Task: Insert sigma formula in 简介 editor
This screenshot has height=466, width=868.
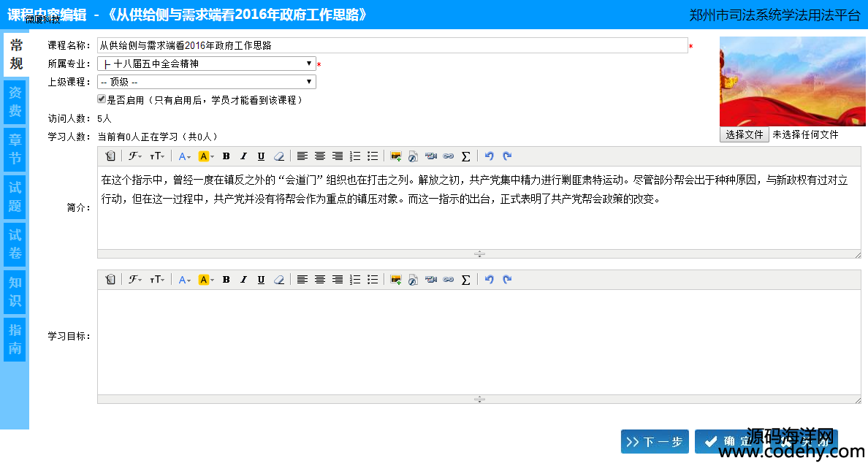Action: [x=466, y=156]
